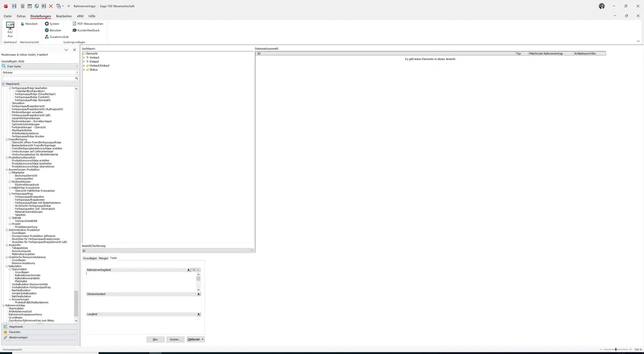Click the blue clock icon in title bar
The height and width of the screenshot is (354, 644).
[36, 6]
